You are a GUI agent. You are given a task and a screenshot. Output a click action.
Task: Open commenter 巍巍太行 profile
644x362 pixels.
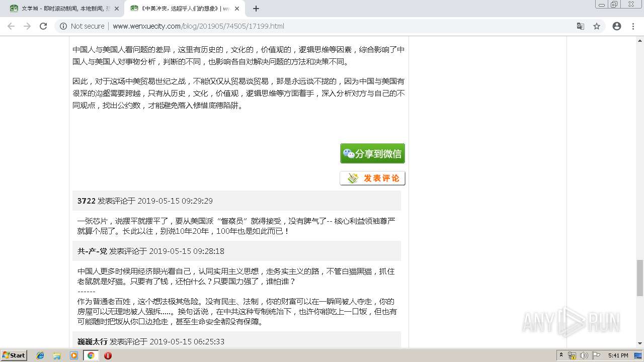point(93,341)
